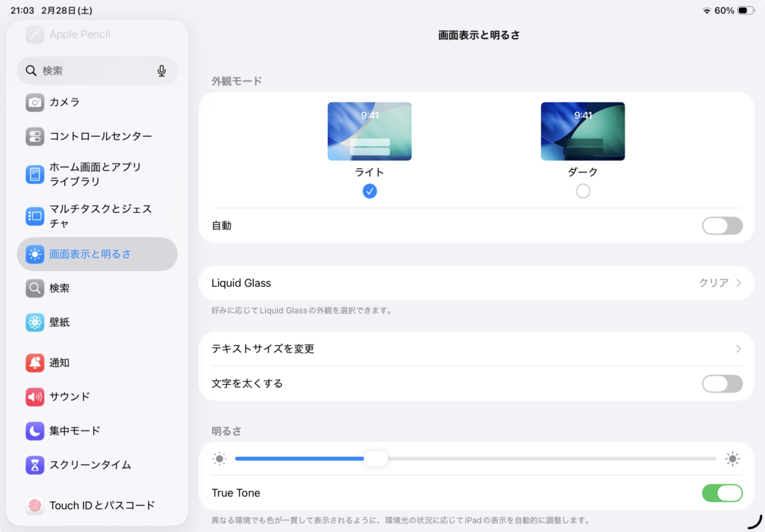Open Touch ID fingerprint icon
The image size is (765, 532).
(35, 506)
